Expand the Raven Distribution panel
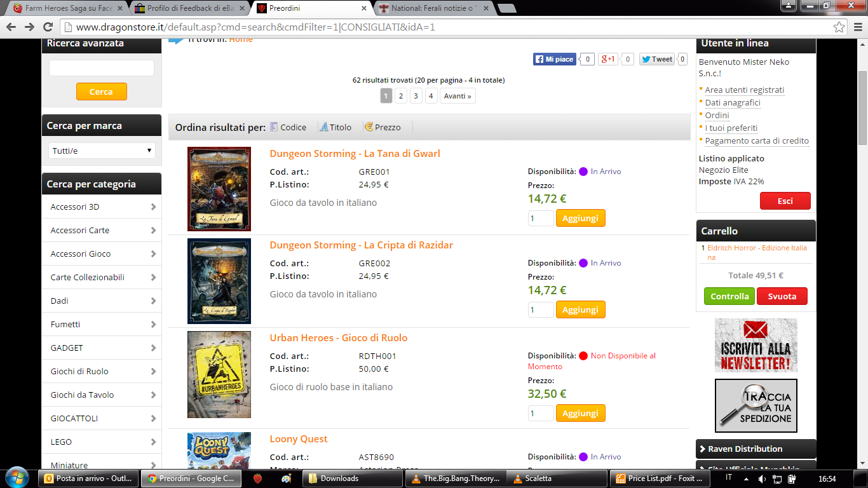Viewport: 868px width, 488px height. coord(756,449)
